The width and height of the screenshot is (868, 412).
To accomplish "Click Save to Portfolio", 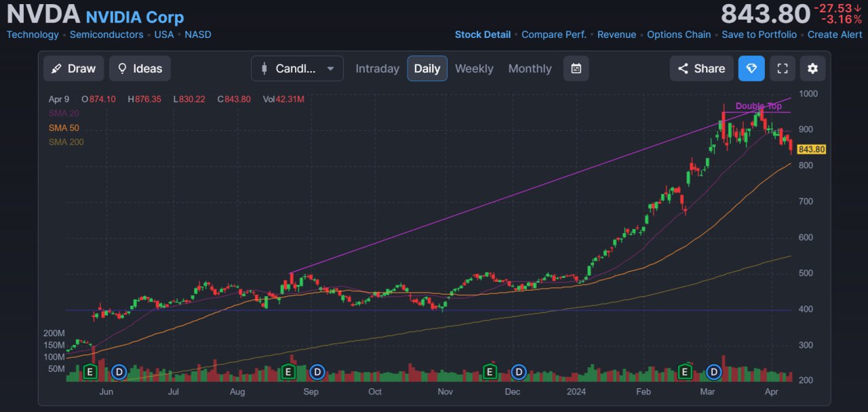I will [759, 35].
